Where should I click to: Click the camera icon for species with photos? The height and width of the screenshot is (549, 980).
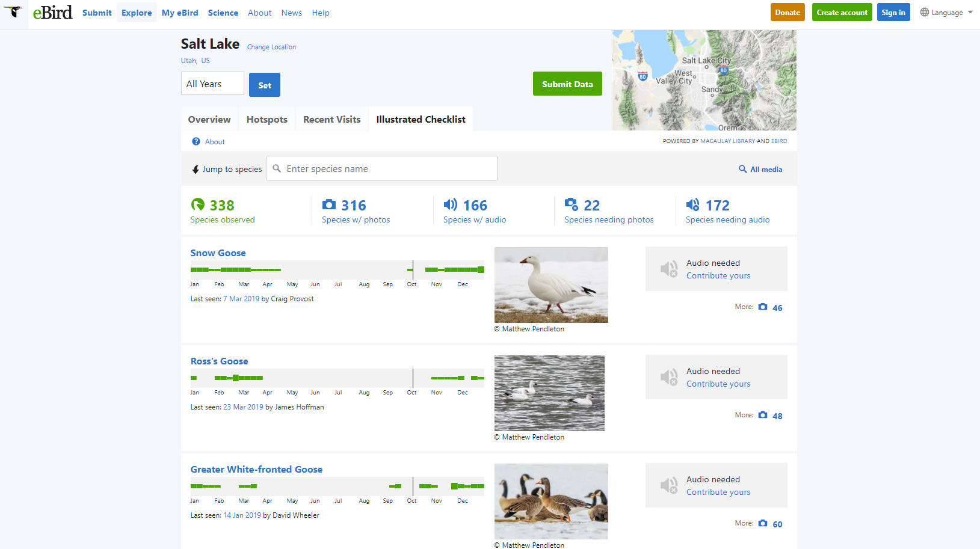[x=329, y=205]
